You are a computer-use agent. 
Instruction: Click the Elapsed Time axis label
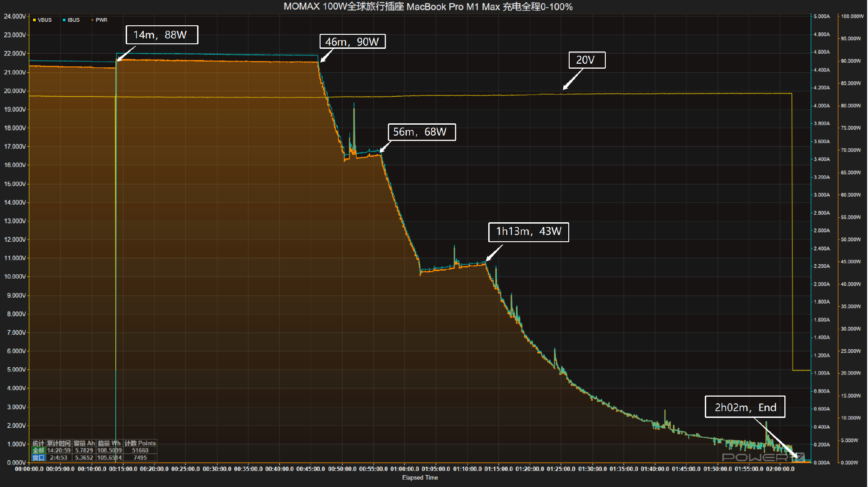(x=420, y=478)
